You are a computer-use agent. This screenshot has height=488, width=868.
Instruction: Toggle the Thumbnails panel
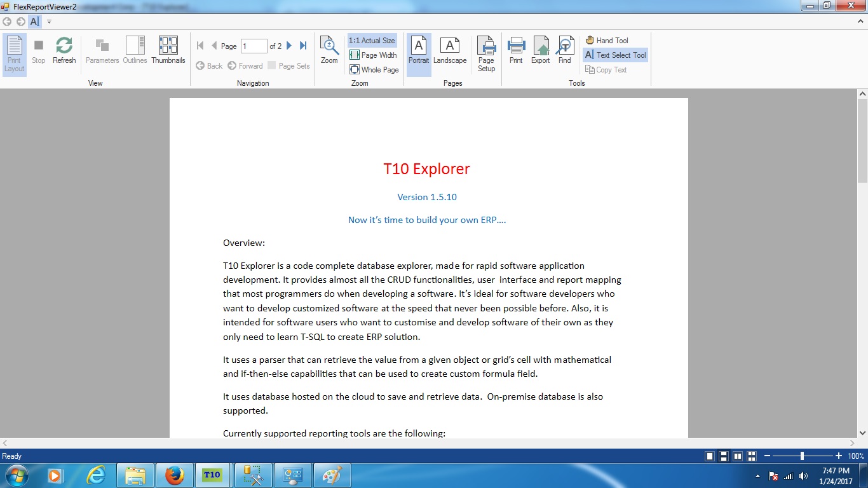(168, 52)
